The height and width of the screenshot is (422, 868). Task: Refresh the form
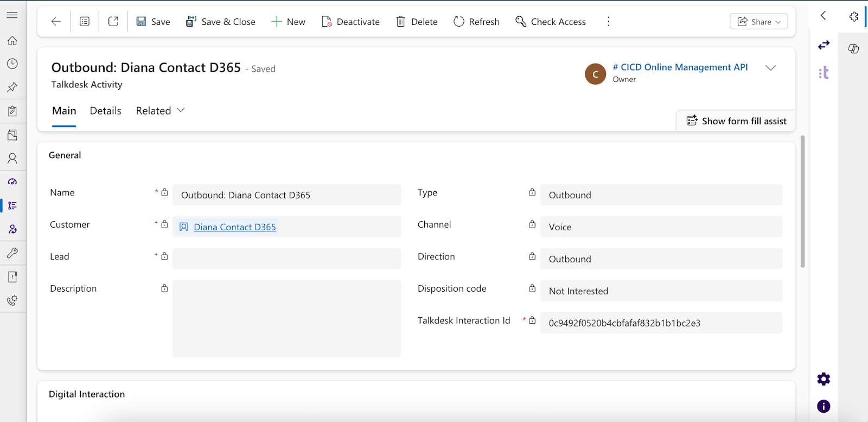pos(476,22)
